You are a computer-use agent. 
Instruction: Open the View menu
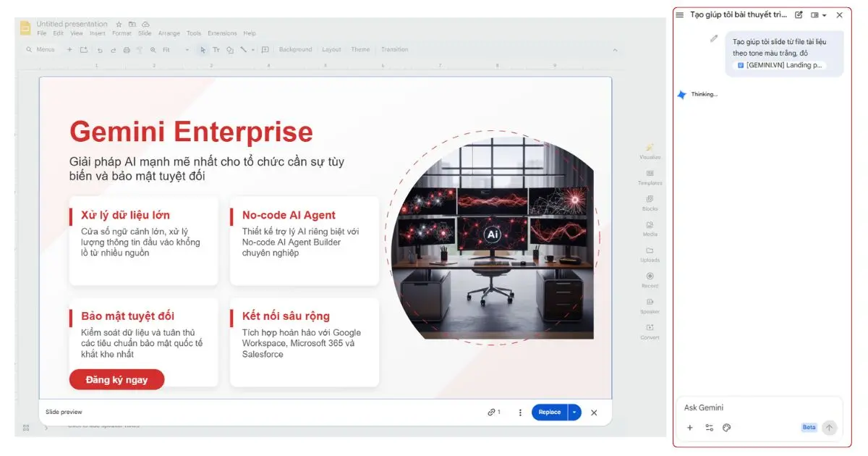(x=77, y=33)
